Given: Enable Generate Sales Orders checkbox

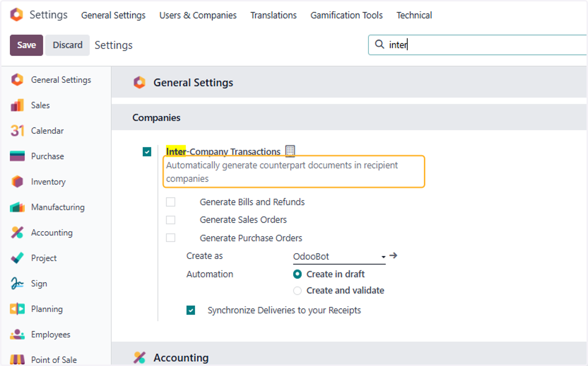Looking at the screenshot, I should pos(171,220).
